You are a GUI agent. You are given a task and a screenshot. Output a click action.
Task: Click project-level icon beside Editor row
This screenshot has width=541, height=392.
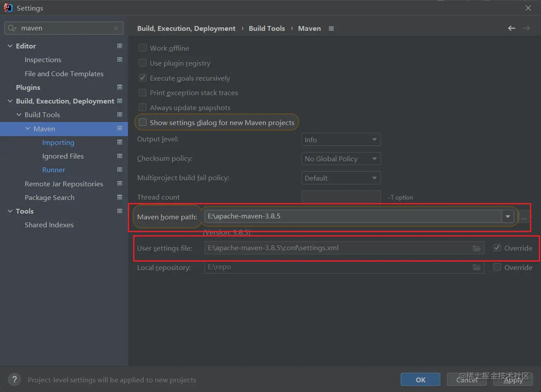click(x=119, y=46)
